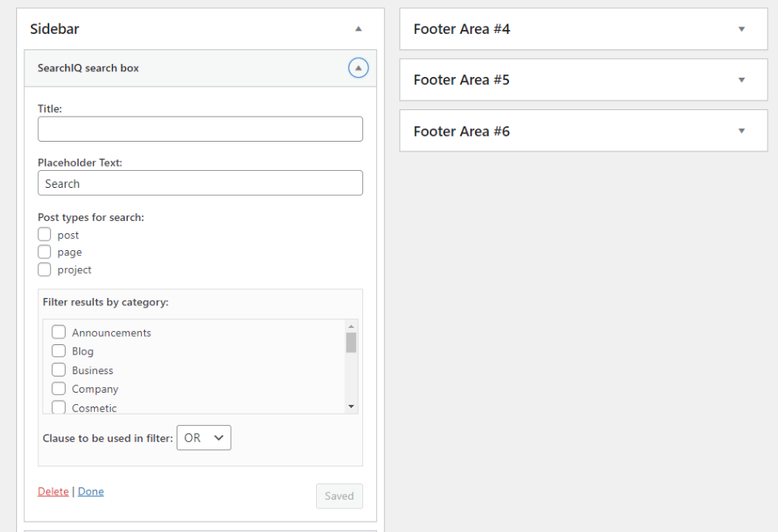Click the Delete widget link
Image resolution: width=778 pixels, height=532 pixels.
pyautogui.click(x=53, y=492)
